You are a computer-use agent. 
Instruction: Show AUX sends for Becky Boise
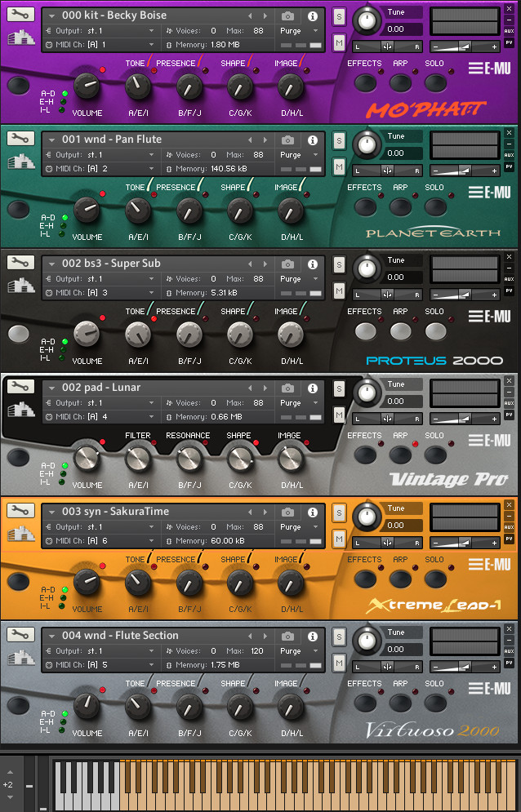coord(509,31)
